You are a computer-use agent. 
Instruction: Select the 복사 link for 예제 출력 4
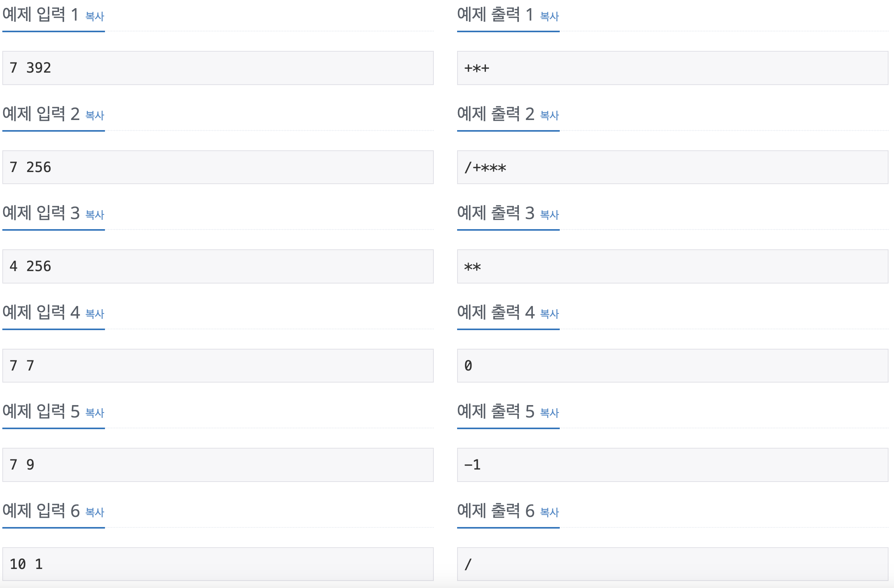[x=550, y=314]
